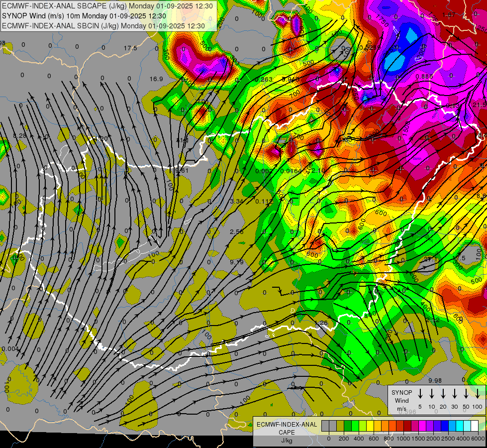487x448 pixels.
Task: Pick the olive 100-200 swatch on CAPE scale
Action: click(x=340, y=426)
